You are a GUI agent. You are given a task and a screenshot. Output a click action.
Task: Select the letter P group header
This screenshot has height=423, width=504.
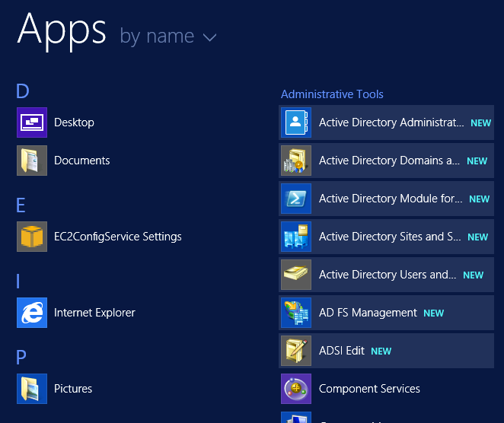coord(21,358)
